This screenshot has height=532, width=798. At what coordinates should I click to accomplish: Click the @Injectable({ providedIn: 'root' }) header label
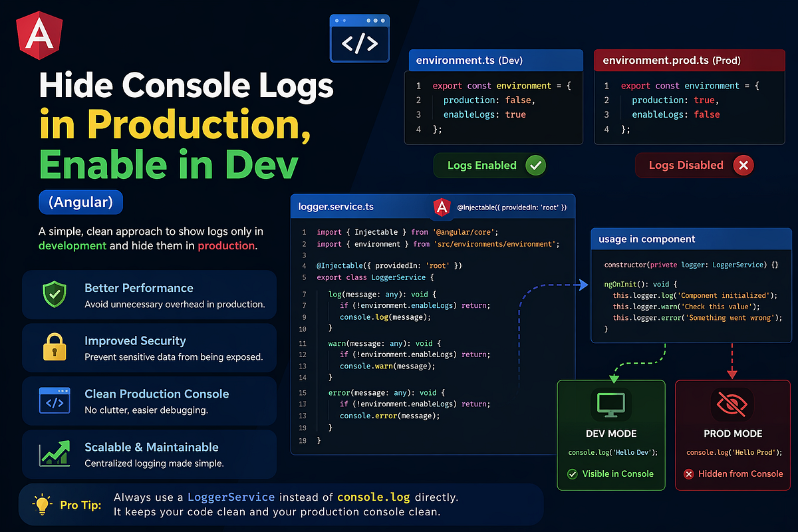[x=512, y=207]
